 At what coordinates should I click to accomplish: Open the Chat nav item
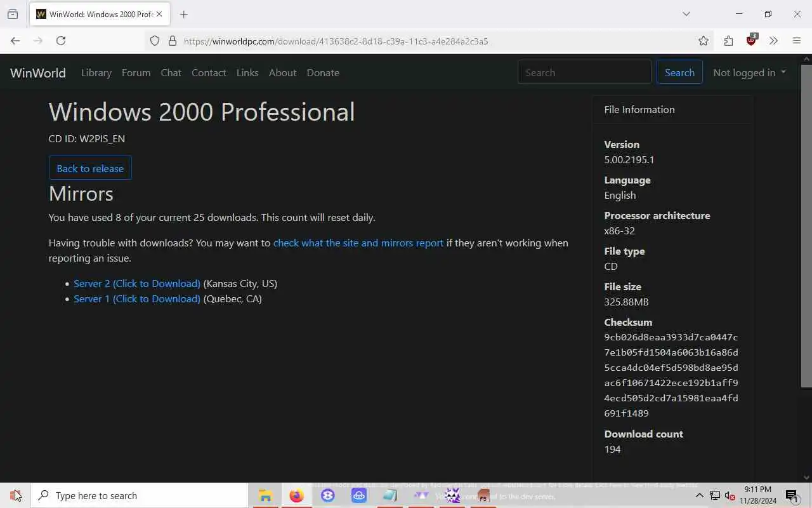click(171, 72)
